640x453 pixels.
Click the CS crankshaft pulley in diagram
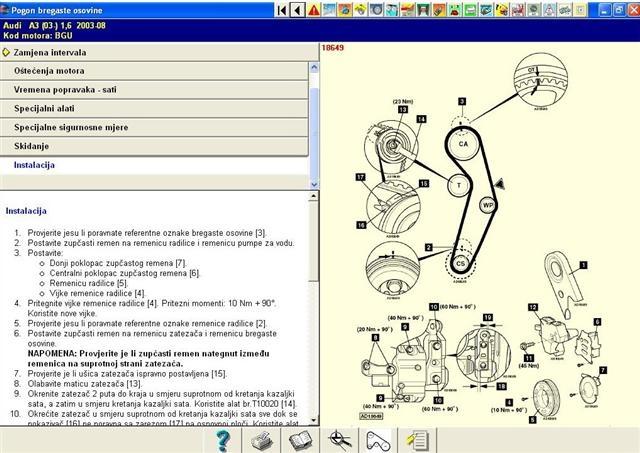[460, 263]
